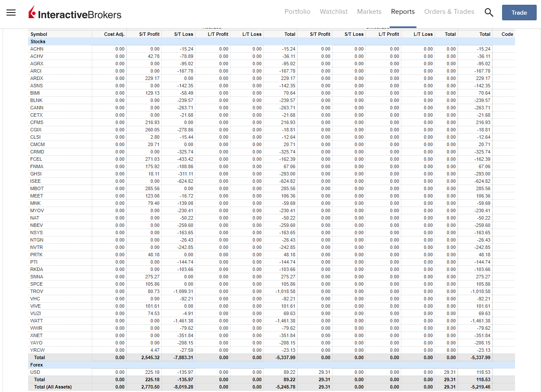The height and width of the screenshot is (392, 541).
Task: Open the Portfolio tab
Action: pos(297,12)
